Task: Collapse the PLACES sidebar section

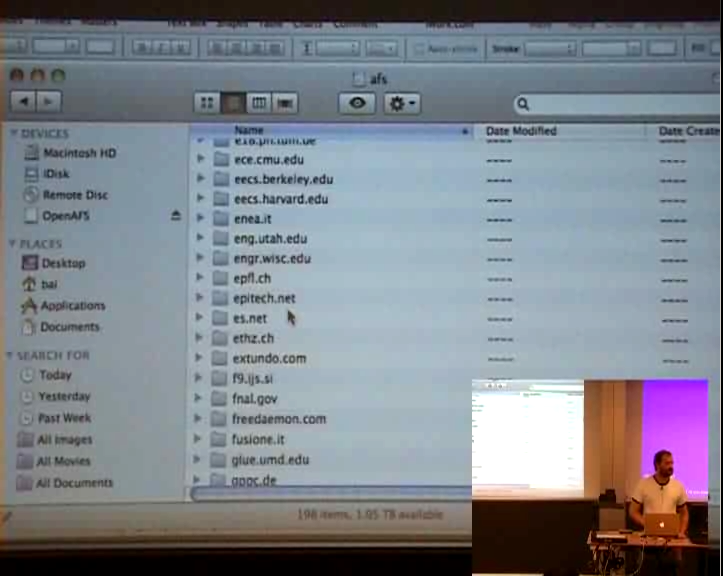Action: pyautogui.click(x=12, y=243)
